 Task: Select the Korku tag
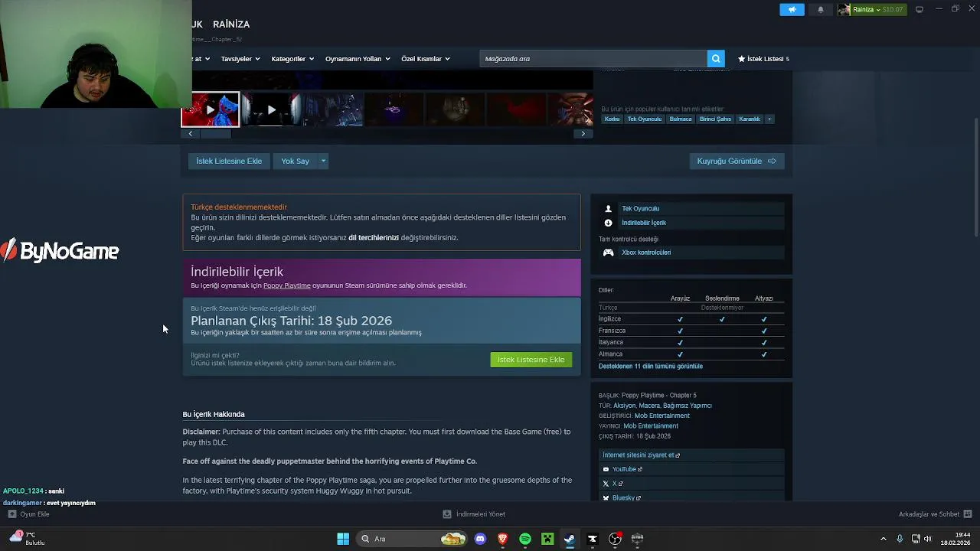point(612,119)
